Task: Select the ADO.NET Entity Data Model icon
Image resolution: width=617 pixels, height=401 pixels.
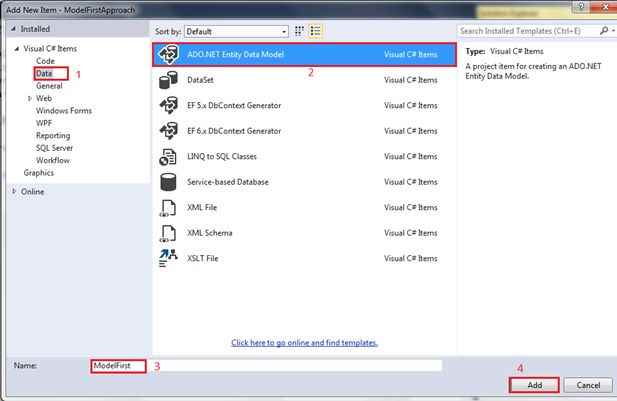Action: click(x=169, y=54)
